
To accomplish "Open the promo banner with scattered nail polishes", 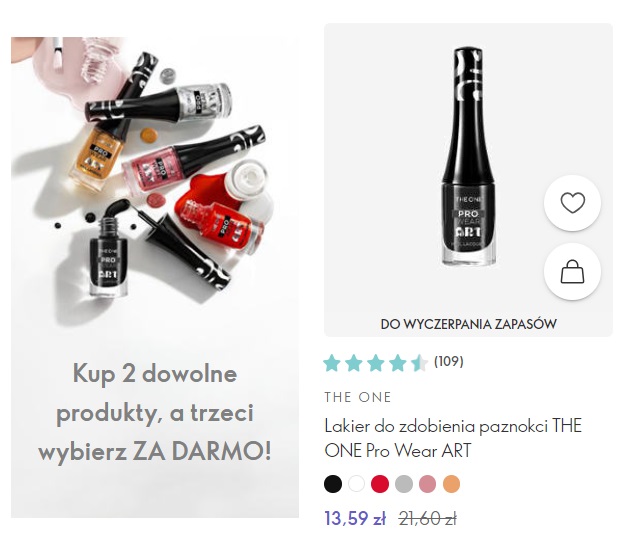I will [x=155, y=277].
